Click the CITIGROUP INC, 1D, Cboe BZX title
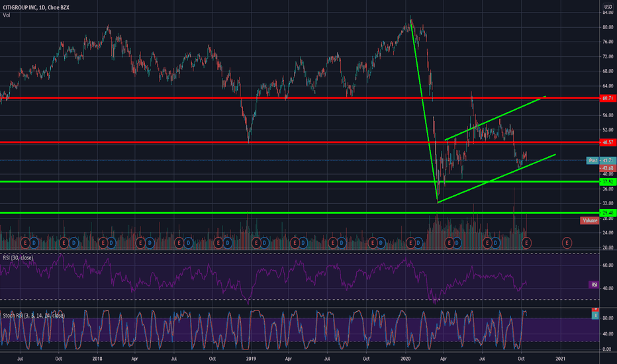The image size is (617, 364). pos(36,7)
